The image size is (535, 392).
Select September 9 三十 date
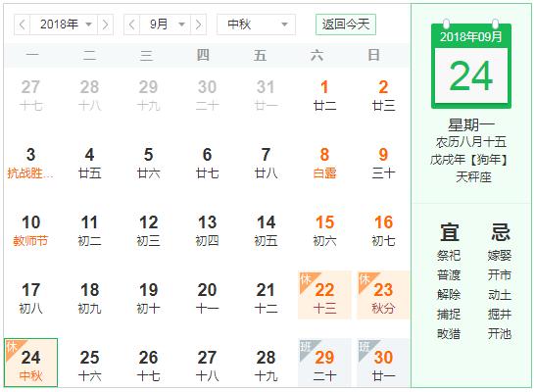383,163
